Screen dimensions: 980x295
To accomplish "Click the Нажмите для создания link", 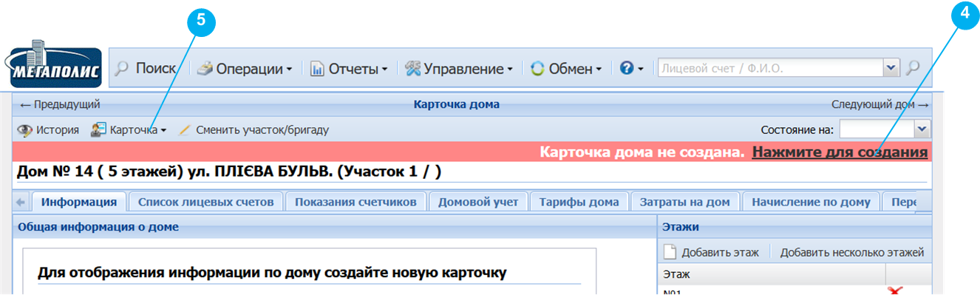I will pos(840,152).
